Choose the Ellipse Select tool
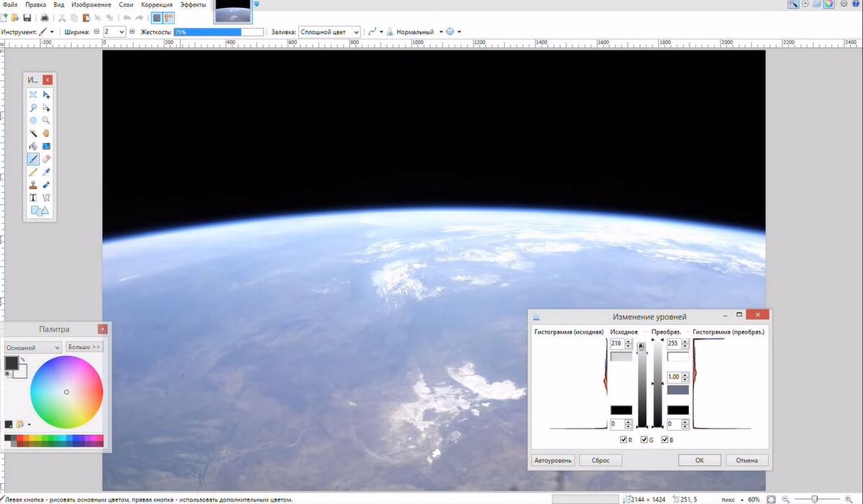This screenshot has height=504, width=863. point(33,121)
